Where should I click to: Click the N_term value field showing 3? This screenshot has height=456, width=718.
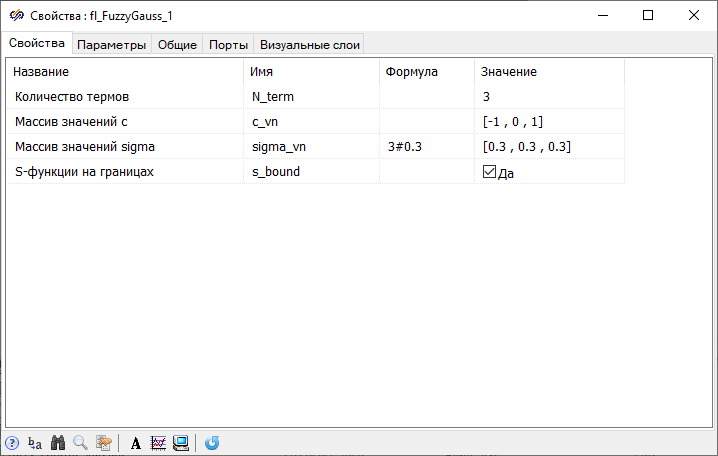point(549,97)
